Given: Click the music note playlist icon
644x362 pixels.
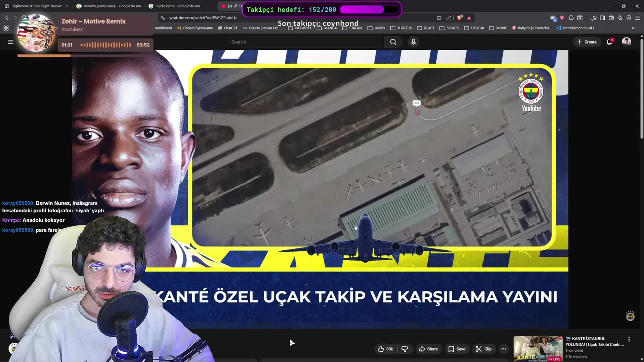Looking at the screenshot, I should click(x=594, y=18).
